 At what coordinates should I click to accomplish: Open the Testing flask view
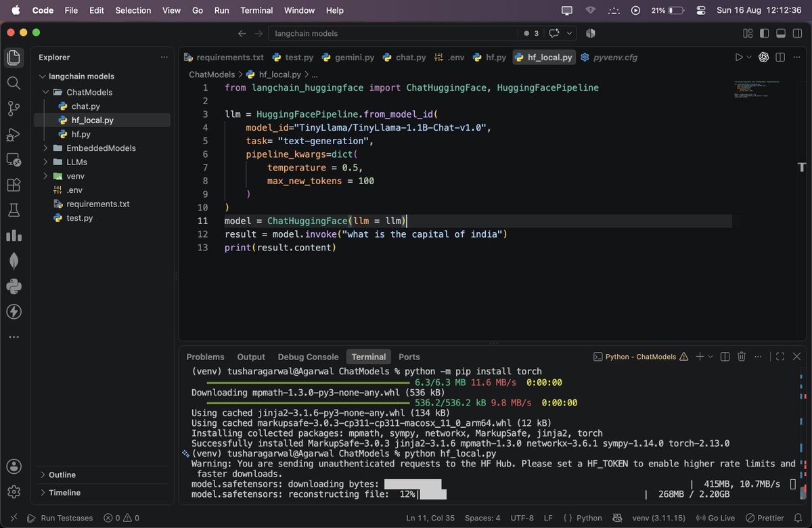[x=14, y=211]
